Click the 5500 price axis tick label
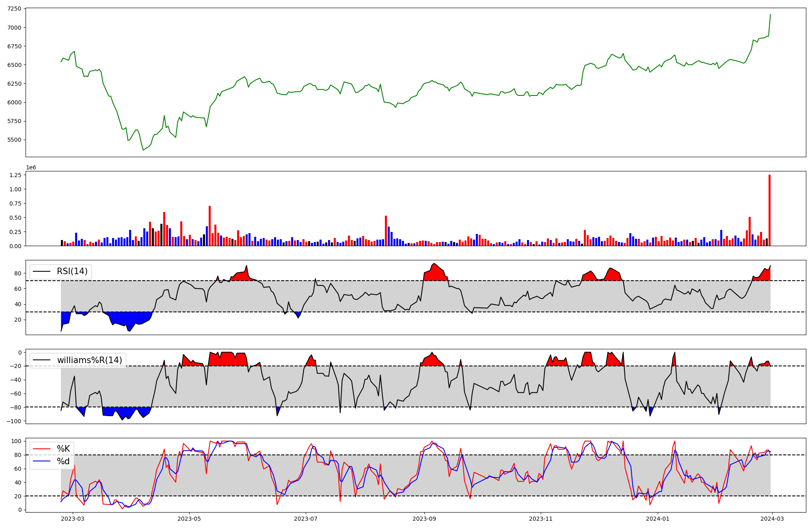This screenshot has height=528, width=812. click(x=15, y=140)
